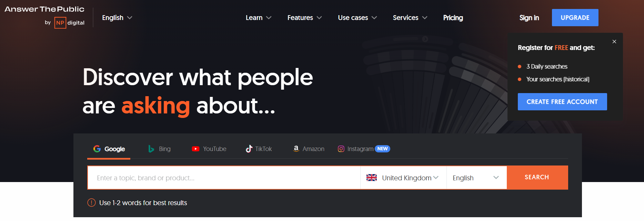
Task: Switch to the Bing tab
Action: point(159,149)
